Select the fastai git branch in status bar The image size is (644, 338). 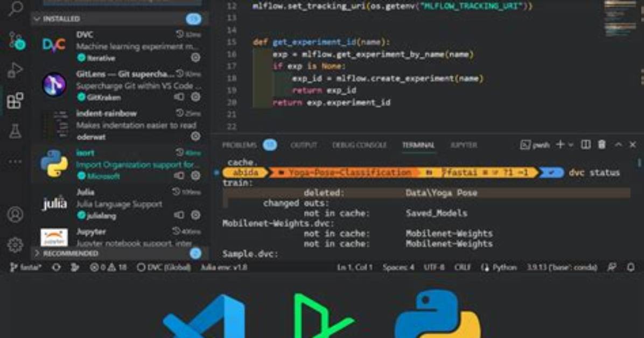tap(25, 267)
